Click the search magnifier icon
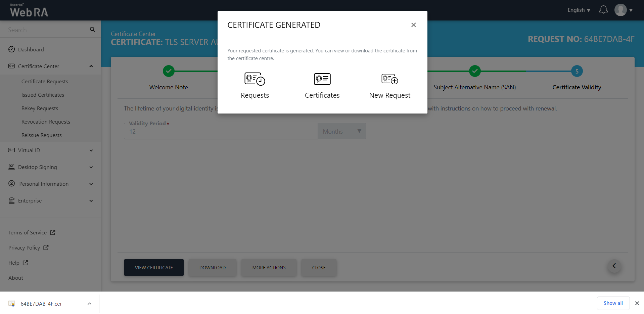Image resolution: width=644 pixels, height=314 pixels. (92, 30)
